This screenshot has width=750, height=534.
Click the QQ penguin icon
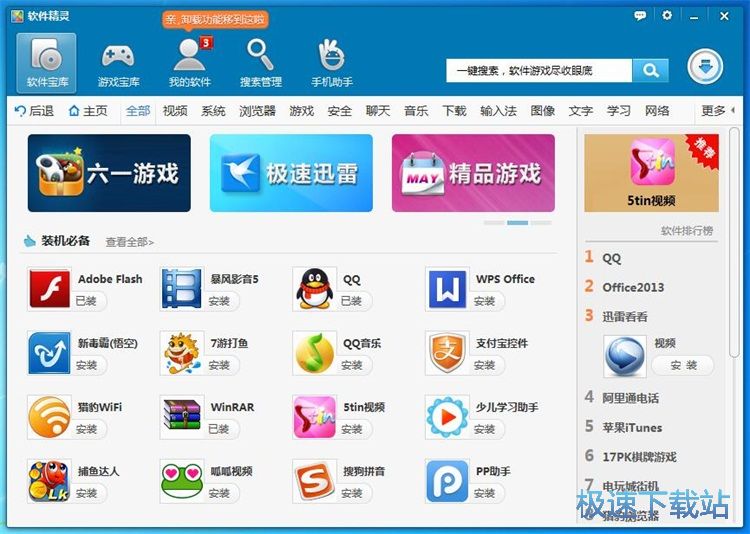coord(314,289)
